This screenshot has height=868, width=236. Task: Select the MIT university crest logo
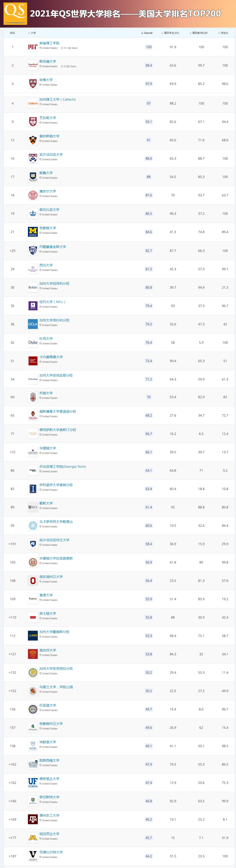(33, 47)
